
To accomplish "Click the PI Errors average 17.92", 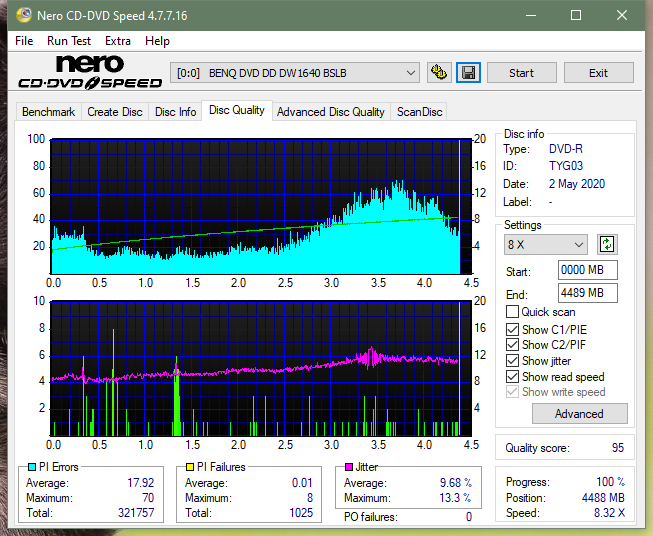I will pos(140,483).
